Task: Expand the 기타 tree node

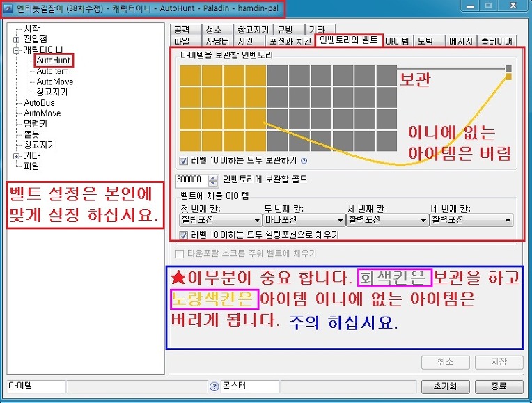Action: click(x=16, y=156)
